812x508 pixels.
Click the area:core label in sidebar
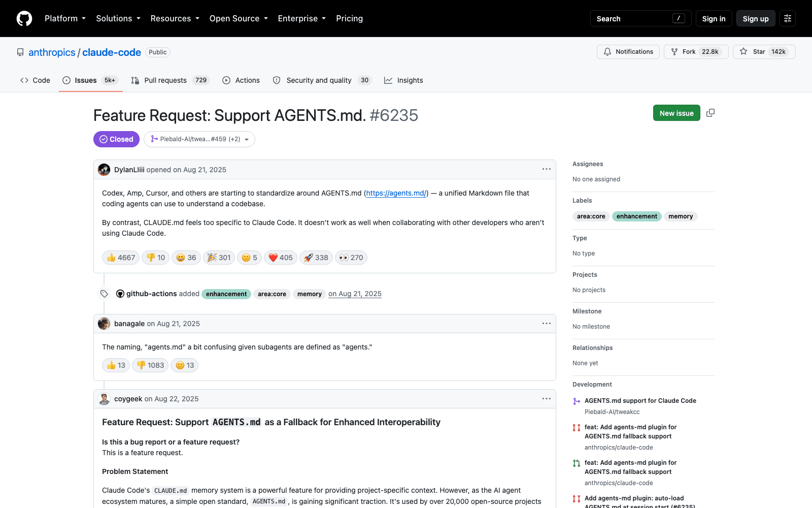[591, 216]
